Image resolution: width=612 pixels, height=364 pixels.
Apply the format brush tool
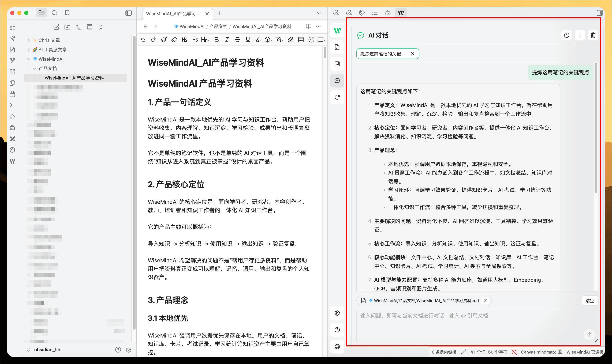coord(164,40)
